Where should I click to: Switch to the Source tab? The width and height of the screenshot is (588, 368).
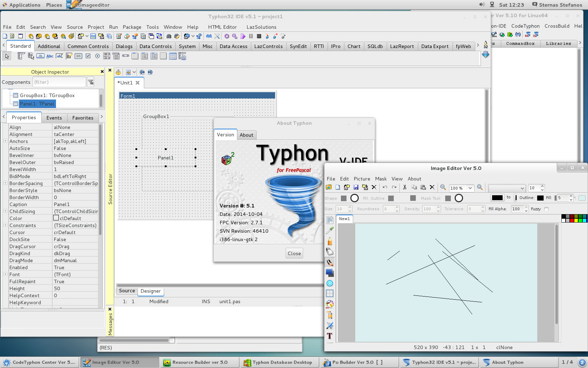127,291
